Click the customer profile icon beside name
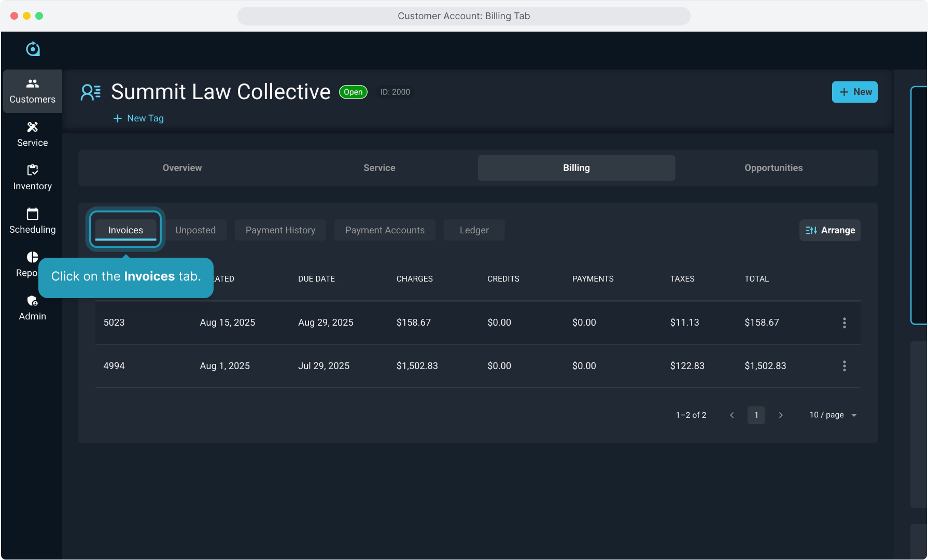 90,92
